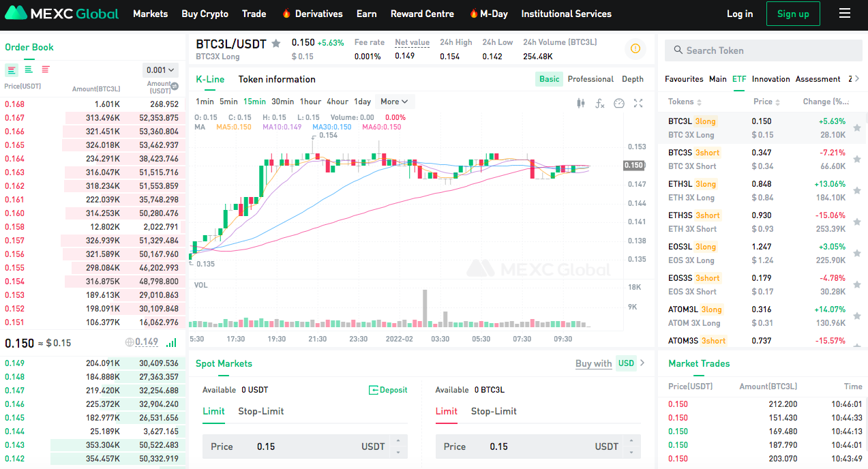Show combined buy and sell order book view
Viewport: 868px width, 469px height.
point(12,70)
